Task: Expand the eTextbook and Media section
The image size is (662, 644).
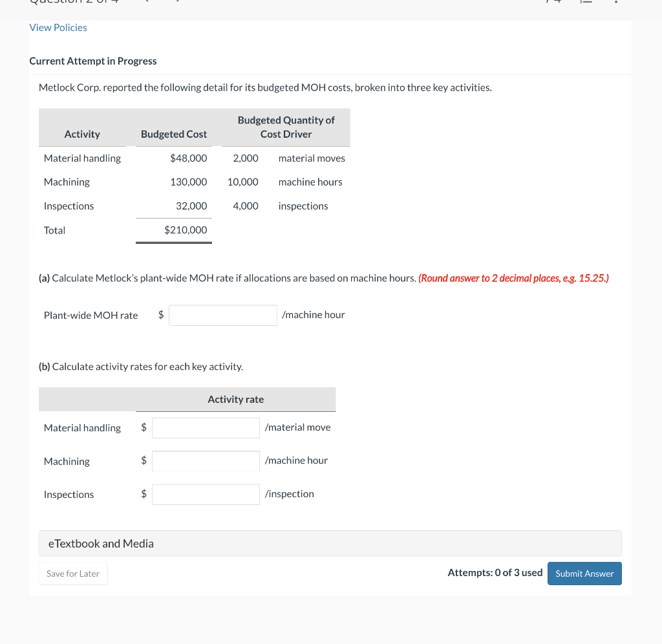Action: tap(100, 543)
